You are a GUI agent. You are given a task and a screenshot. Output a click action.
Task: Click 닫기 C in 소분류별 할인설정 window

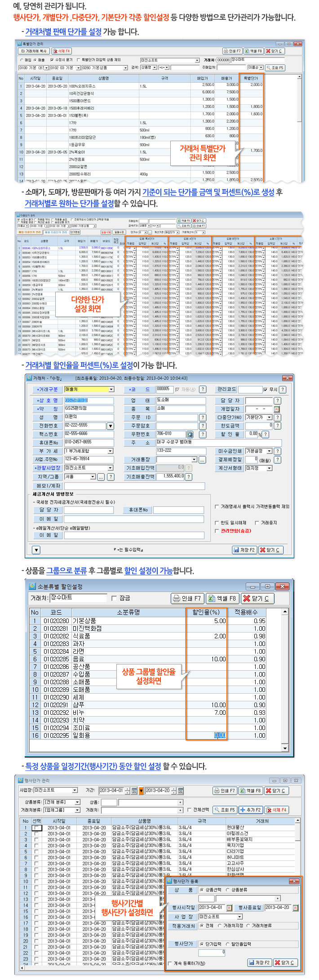point(257,598)
